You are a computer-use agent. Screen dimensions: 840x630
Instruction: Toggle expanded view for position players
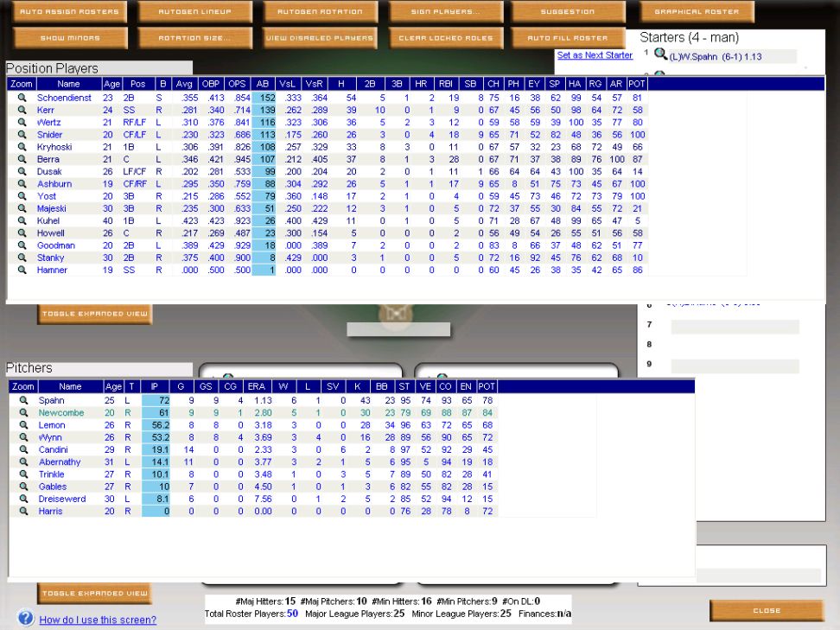(x=95, y=314)
